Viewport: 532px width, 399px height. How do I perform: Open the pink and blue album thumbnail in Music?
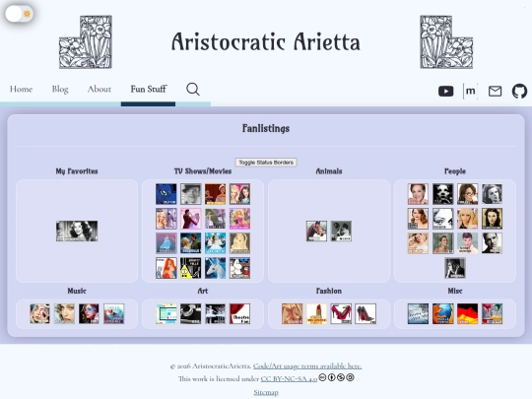113,314
